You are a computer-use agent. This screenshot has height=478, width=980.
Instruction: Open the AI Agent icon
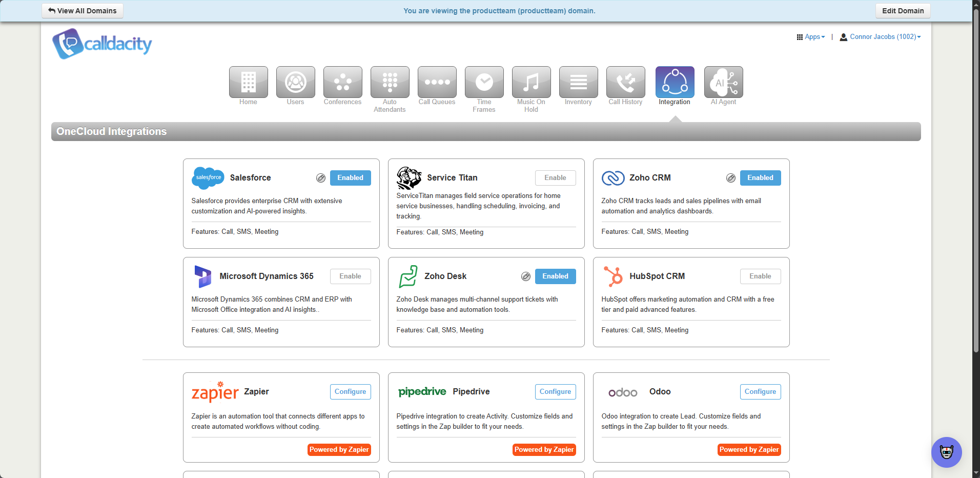coord(723,82)
